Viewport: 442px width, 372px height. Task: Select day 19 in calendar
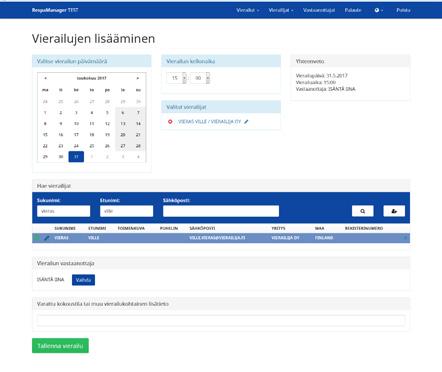[107, 135]
